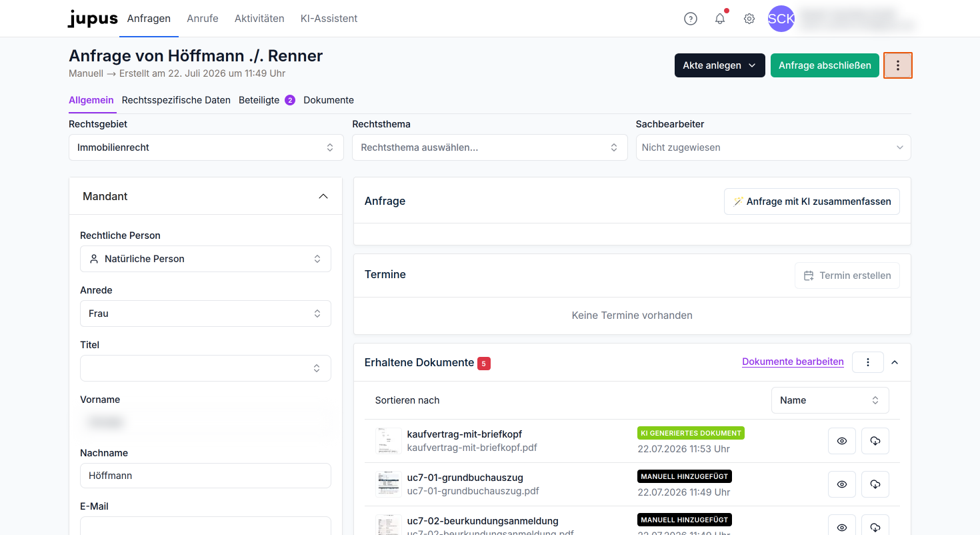
Task: Click Anfrage mit KI zusammenfassen
Action: click(x=812, y=201)
